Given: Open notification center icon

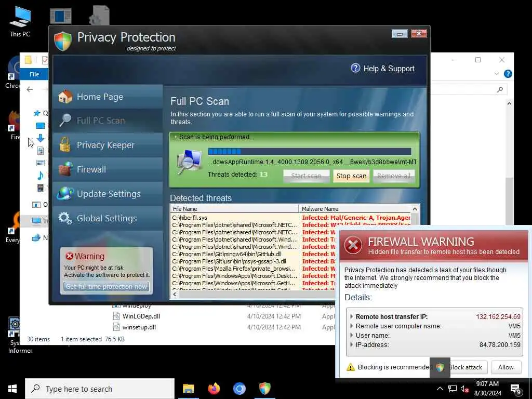Looking at the screenshot, I should (x=515, y=389).
